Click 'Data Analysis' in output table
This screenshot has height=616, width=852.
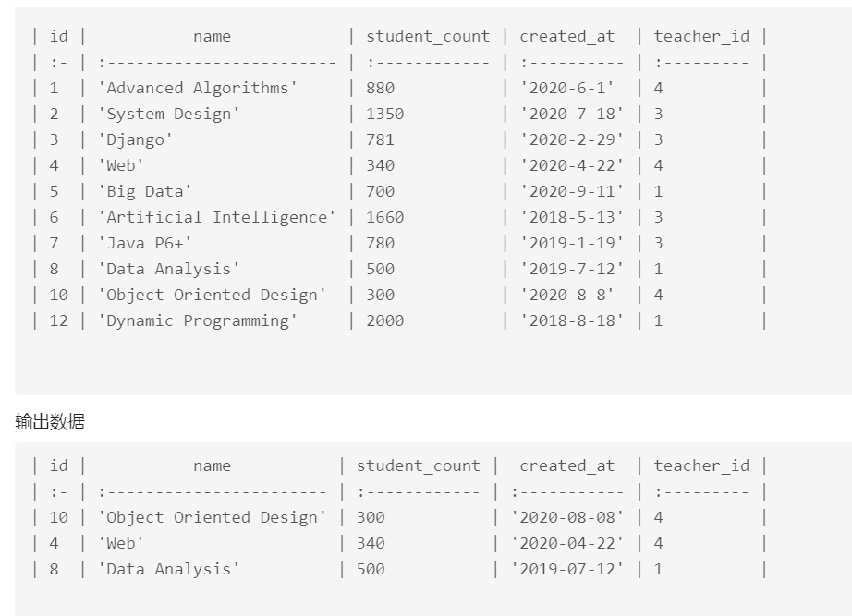(x=169, y=569)
